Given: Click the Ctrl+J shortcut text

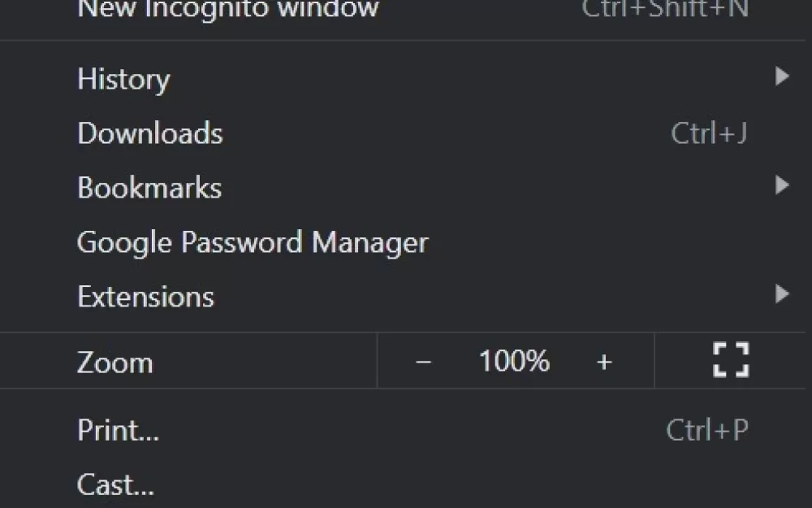Looking at the screenshot, I should pyautogui.click(x=708, y=133).
